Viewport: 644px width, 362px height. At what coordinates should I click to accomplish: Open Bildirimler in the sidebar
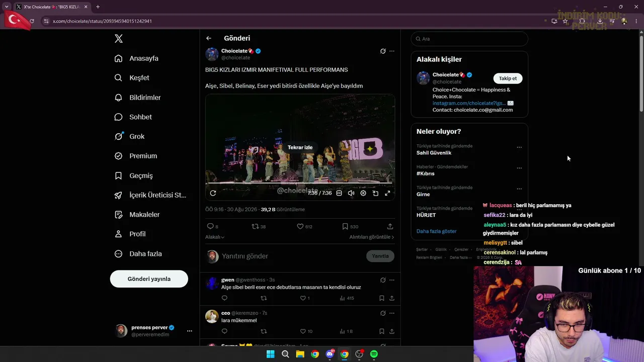137,98
